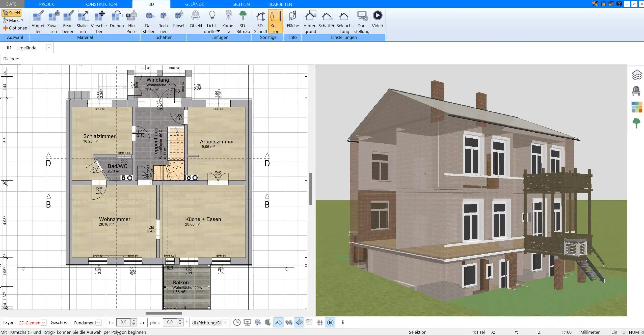Viewport: 644px width, 335px height.
Task: Toggle terrain contour display in bottom toolbar
Action: 309,322
